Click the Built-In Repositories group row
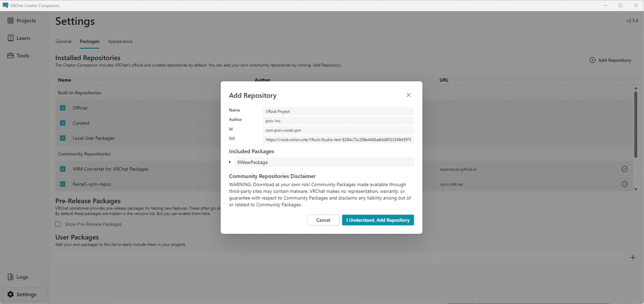The image size is (644, 304). point(344,93)
